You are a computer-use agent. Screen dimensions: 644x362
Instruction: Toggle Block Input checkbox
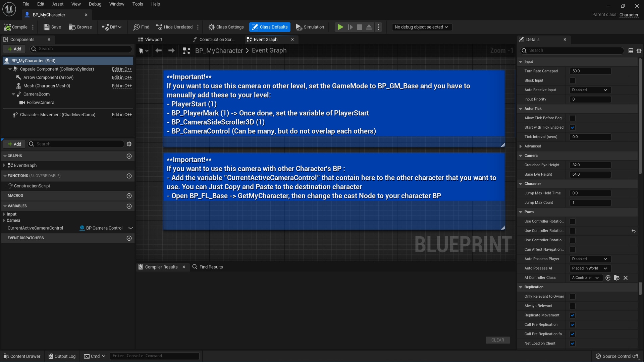pos(573,81)
